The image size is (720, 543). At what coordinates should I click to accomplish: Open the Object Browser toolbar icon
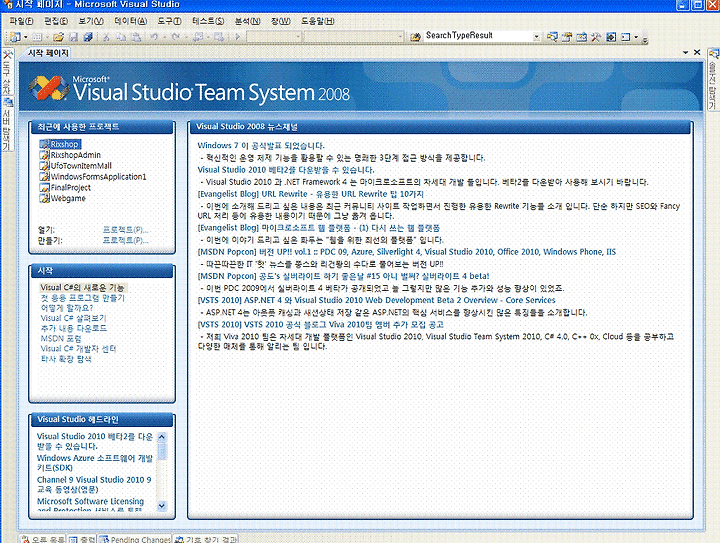point(581,37)
